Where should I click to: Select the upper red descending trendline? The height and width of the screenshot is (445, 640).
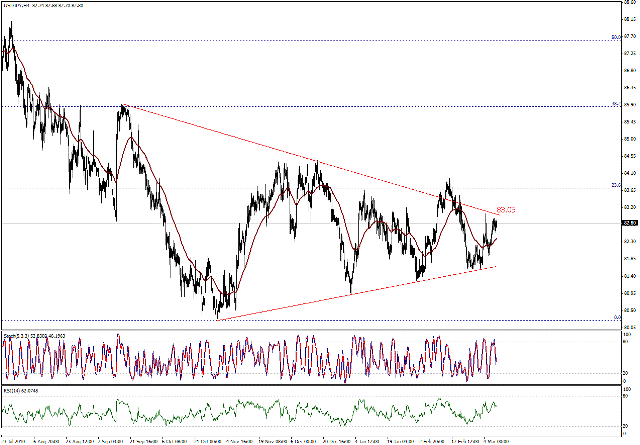click(x=300, y=156)
